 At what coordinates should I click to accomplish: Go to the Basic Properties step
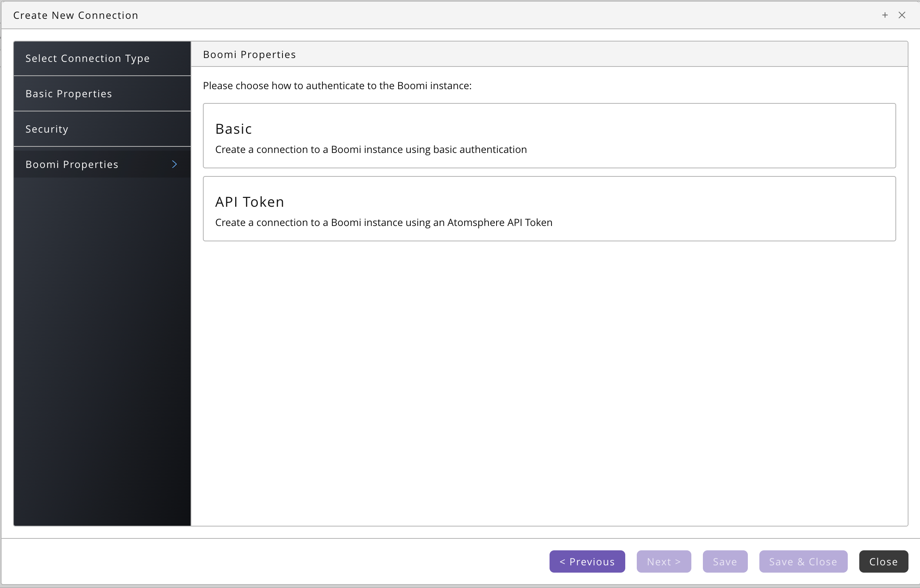tap(102, 94)
